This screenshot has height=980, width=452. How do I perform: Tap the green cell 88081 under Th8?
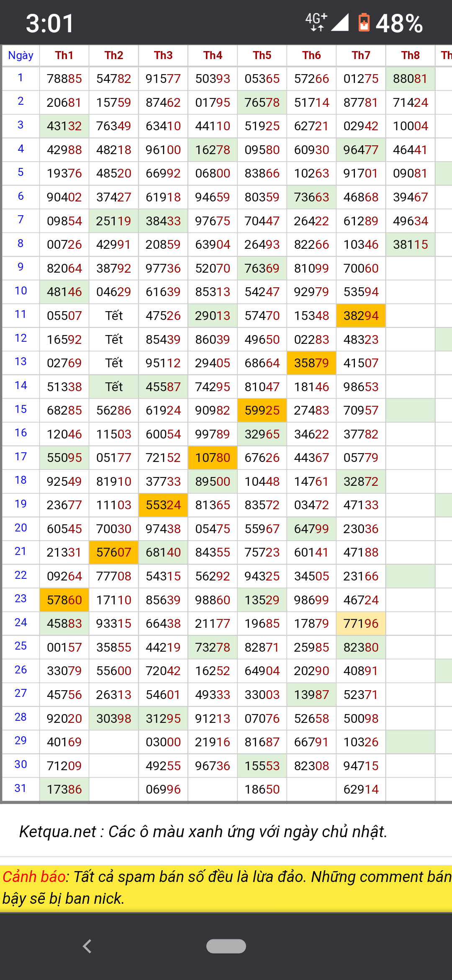pos(410,79)
